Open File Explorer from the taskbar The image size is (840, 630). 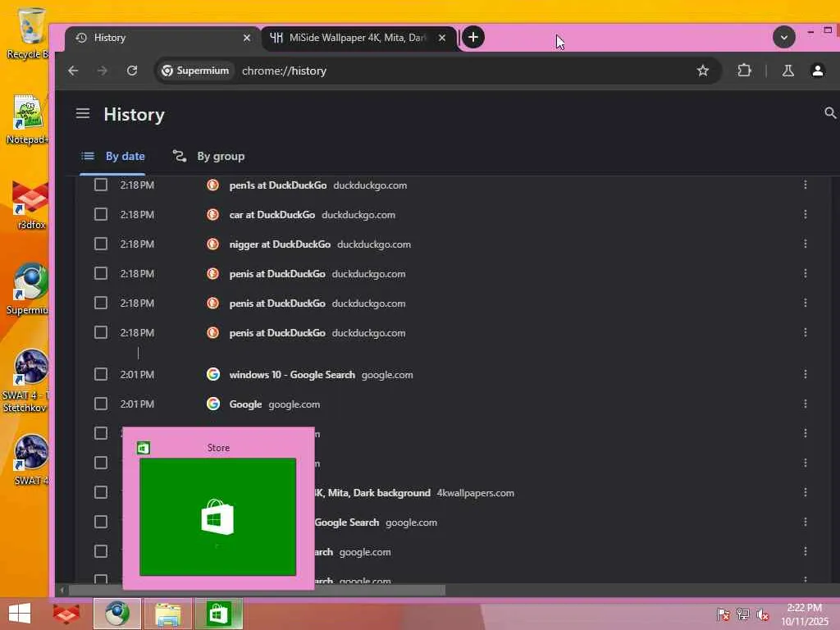point(167,614)
